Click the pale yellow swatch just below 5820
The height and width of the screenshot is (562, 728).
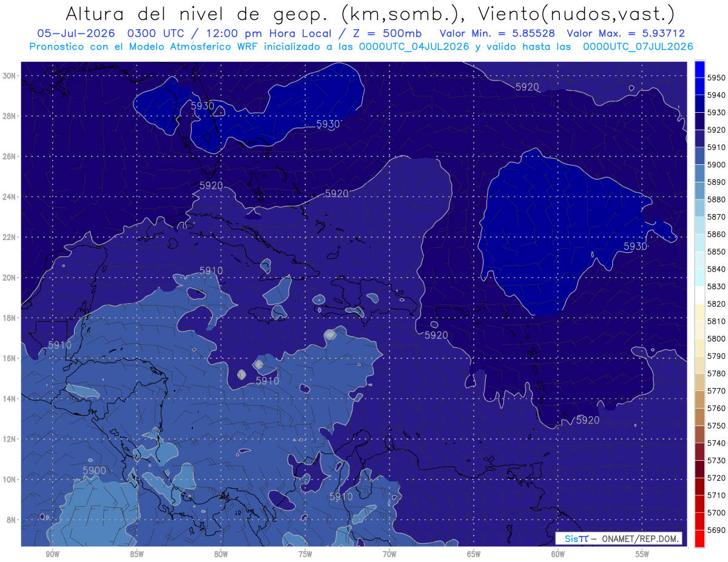coord(699,312)
